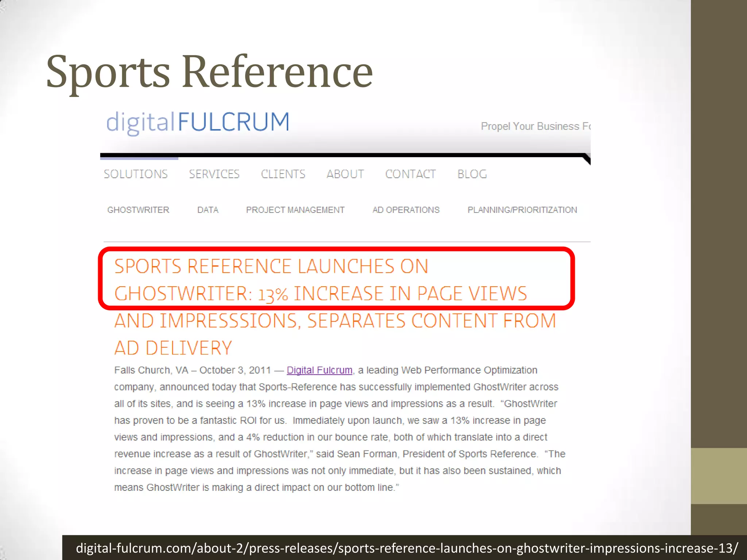
Task: Click the Propel Your Business tagline
Action: (535, 127)
